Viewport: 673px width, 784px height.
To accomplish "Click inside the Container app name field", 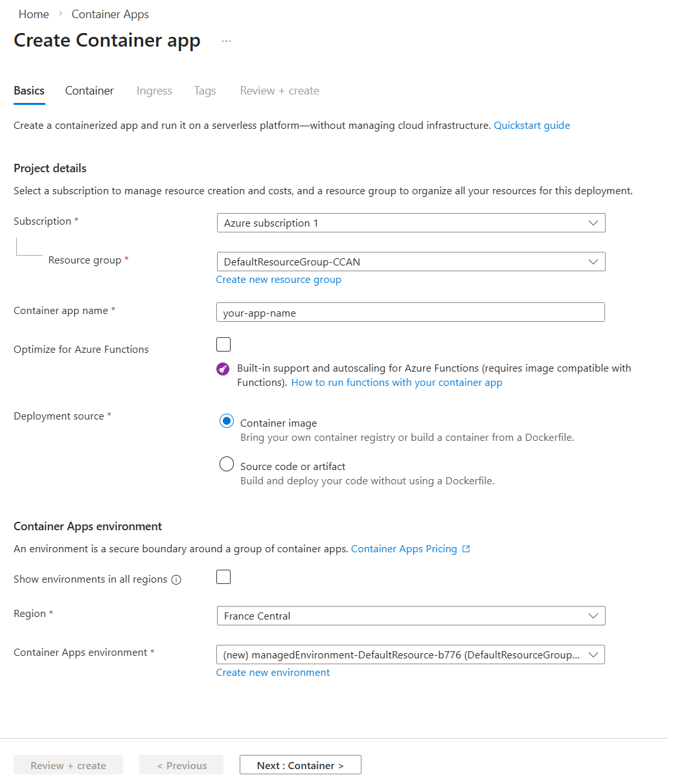I will (x=410, y=312).
